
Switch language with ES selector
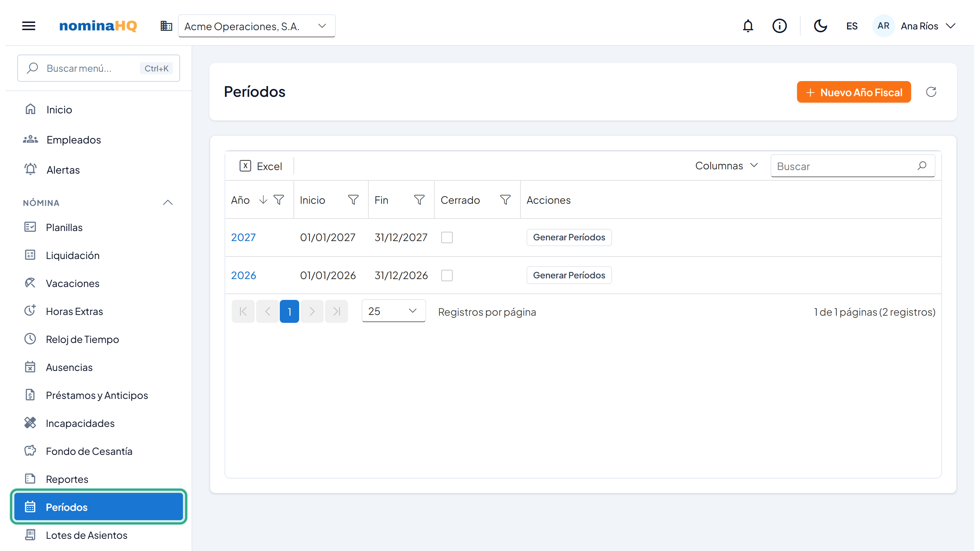coord(852,26)
